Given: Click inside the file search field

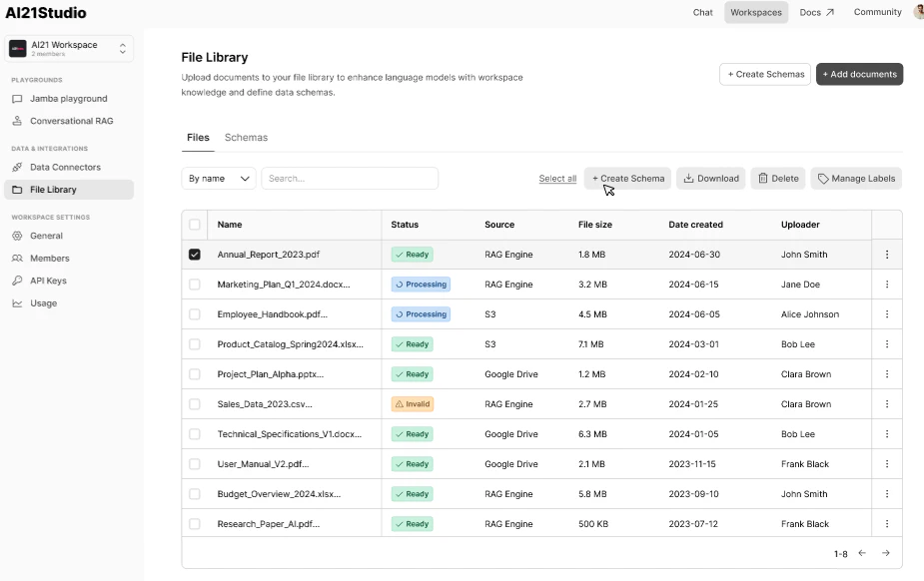Looking at the screenshot, I should pos(349,178).
